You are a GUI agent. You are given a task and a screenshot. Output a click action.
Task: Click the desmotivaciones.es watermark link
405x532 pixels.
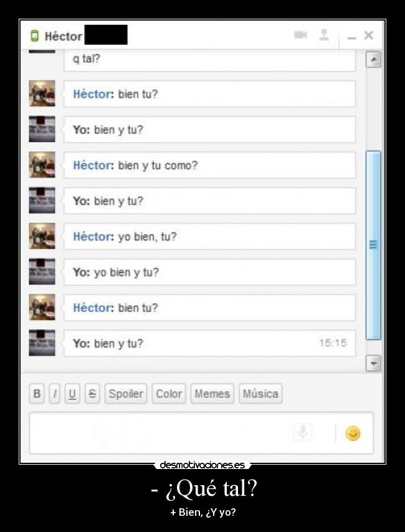tap(202, 465)
